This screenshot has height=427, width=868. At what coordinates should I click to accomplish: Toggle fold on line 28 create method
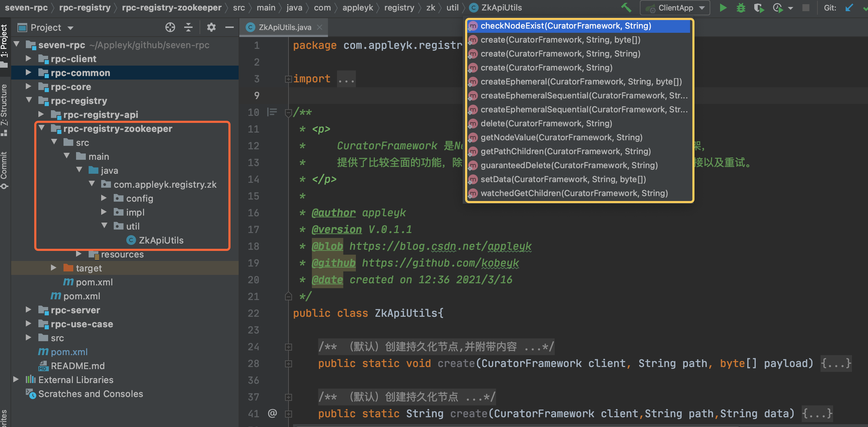tap(288, 364)
